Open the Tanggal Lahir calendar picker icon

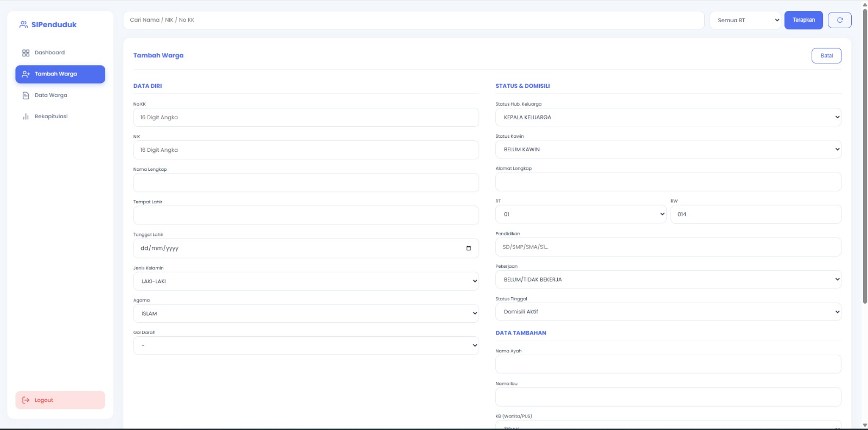[x=468, y=248]
